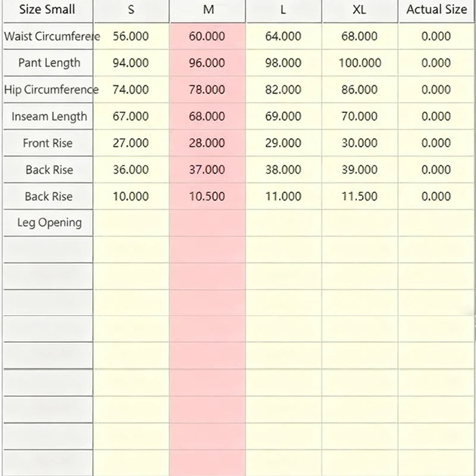Click Actual Size cell for Front Rise
Image resolution: width=476 pixels, height=476 pixels.
[437, 143]
